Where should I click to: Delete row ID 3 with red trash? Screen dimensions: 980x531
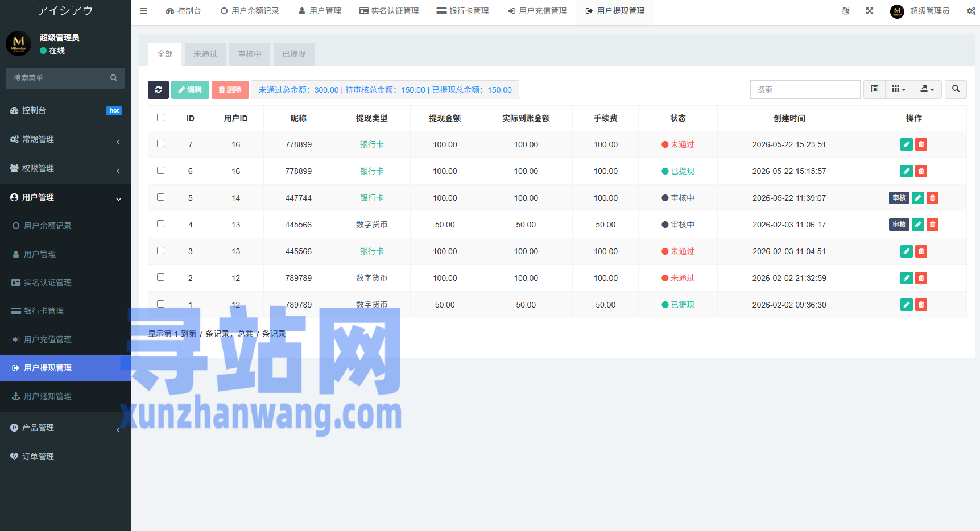point(921,251)
